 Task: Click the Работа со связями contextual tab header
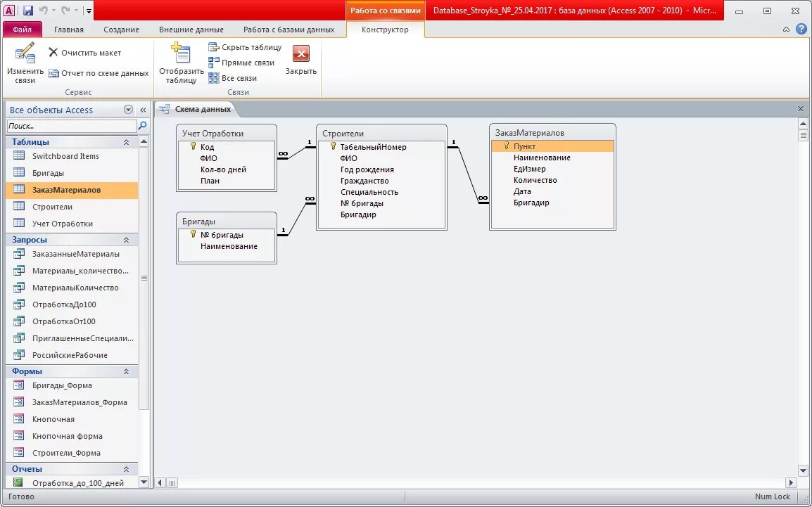[x=385, y=11]
